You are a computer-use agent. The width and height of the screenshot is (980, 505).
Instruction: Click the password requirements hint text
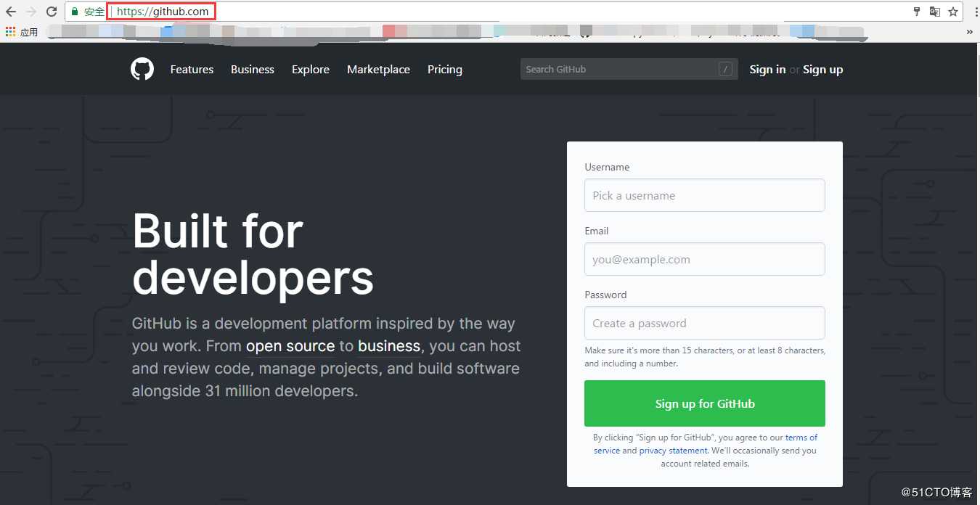705,357
